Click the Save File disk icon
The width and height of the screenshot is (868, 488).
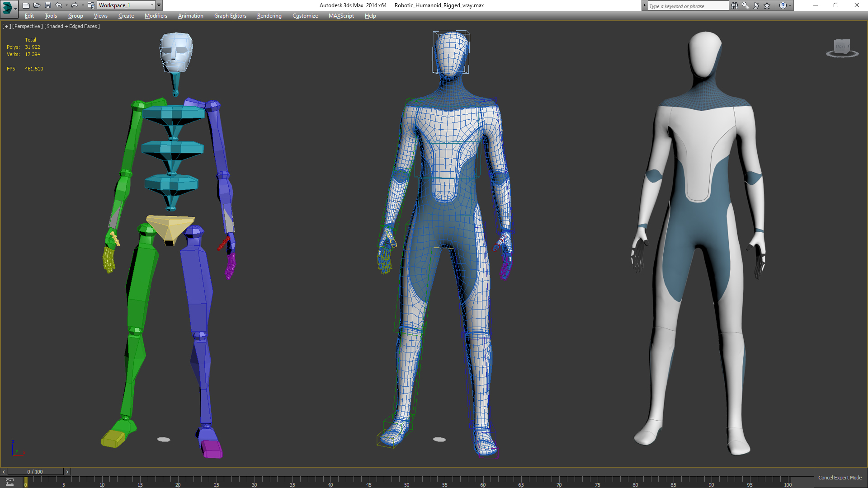47,5
